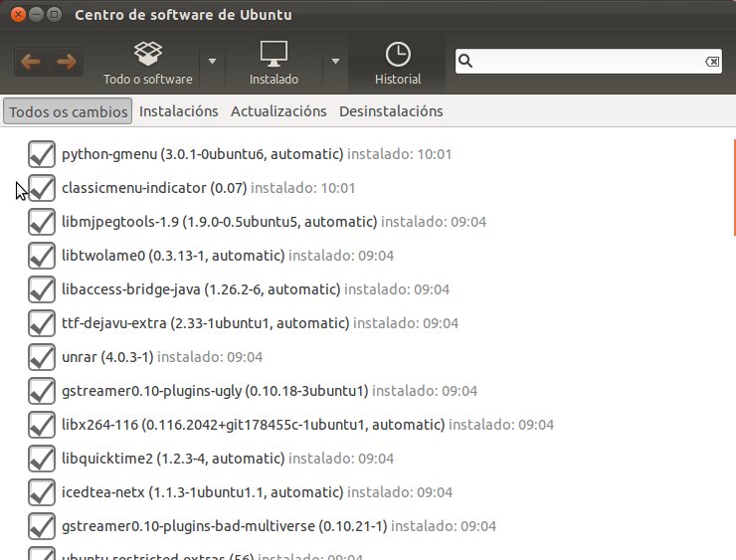This screenshot has width=736, height=560.
Task: Click the classicmenu-indicator check mark icon
Action: tap(42, 188)
